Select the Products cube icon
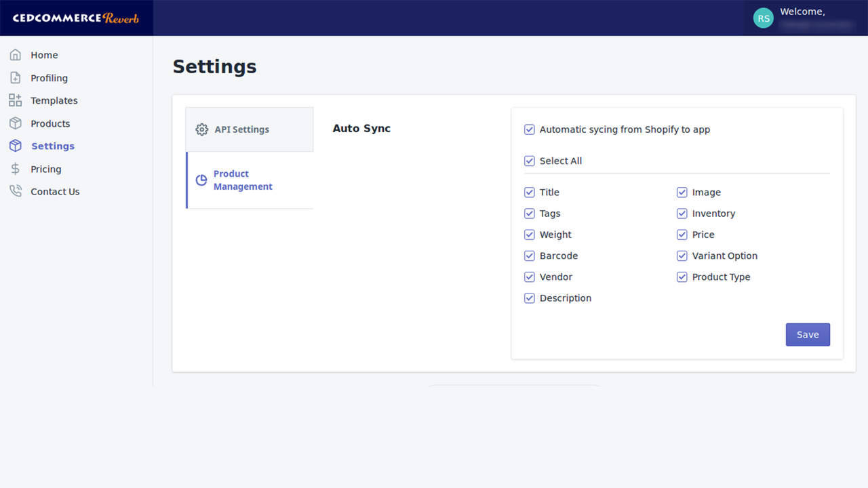868x488 pixels. 15,123
